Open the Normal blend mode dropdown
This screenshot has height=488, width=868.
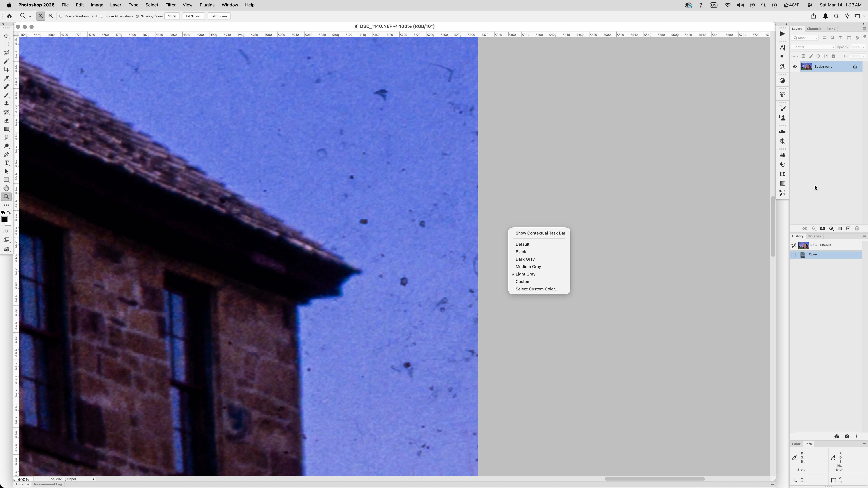[x=813, y=47]
